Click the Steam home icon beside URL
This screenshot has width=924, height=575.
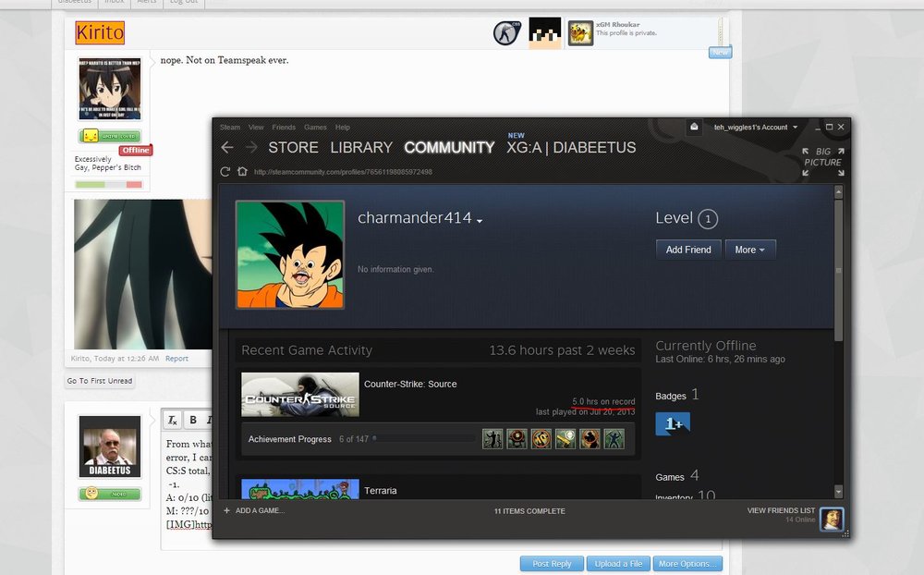[242, 172]
